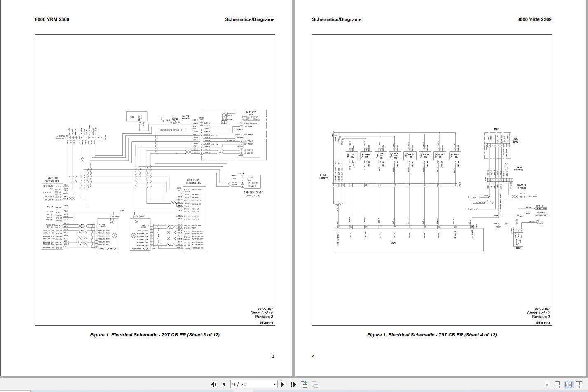Click the left page header '8000 YRM 2369'
The image size is (588, 392).
pos(52,19)
